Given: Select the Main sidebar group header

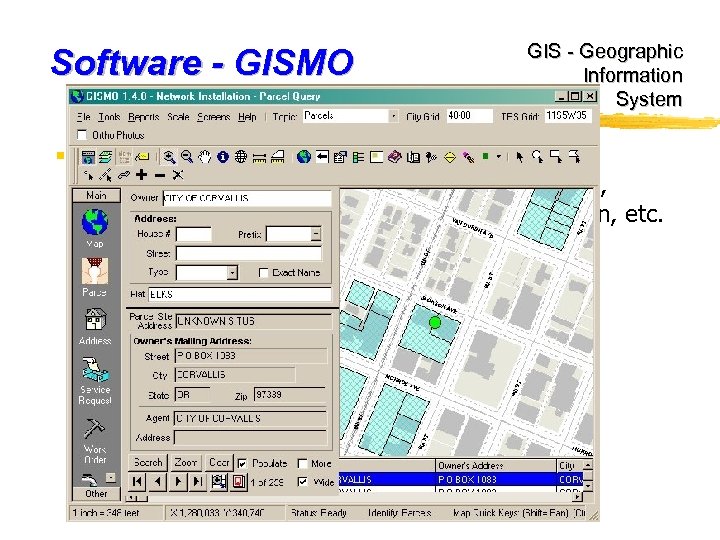Looking at the screenshot, I should 96,196.
